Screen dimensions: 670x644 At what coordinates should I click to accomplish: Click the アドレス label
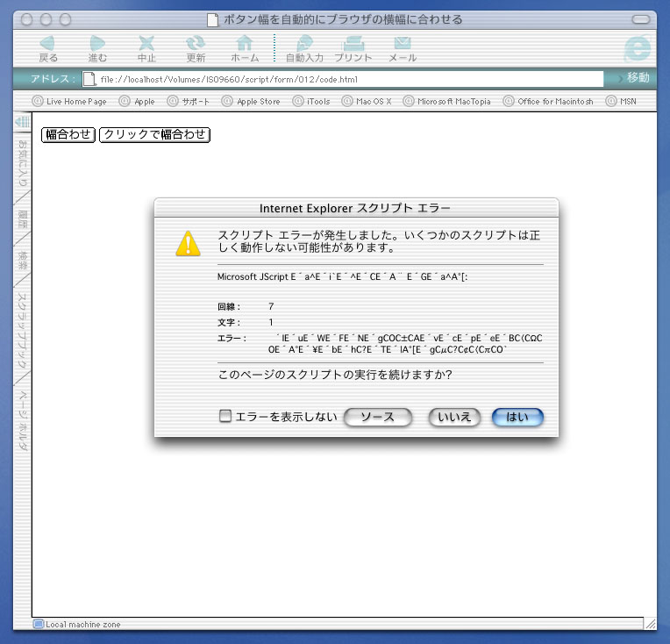pyautogui.click(x=53, y=79)
